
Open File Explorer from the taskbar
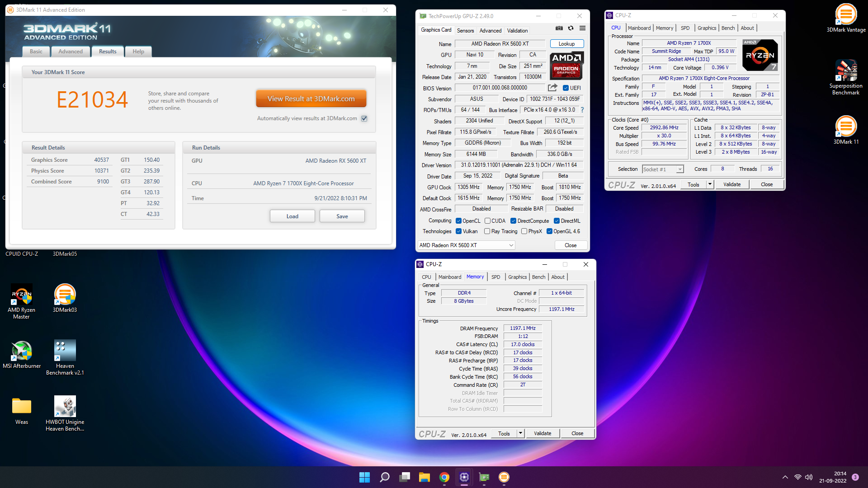point(424,477)
